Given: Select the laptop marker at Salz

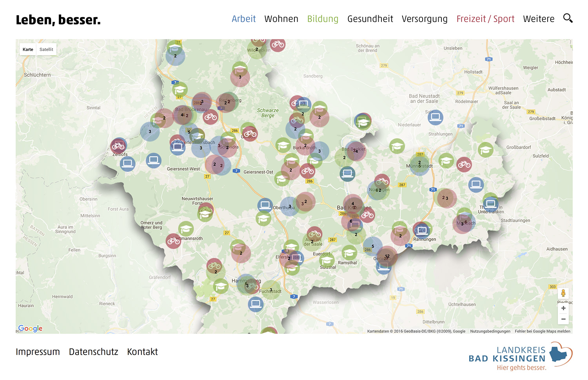Looking at the screenshot, I should coord(435,117).
